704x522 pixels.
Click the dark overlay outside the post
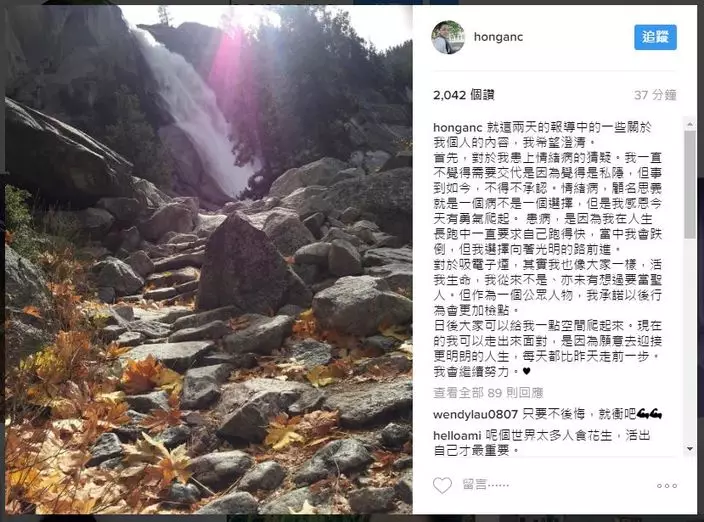click(x=700, y=269)
